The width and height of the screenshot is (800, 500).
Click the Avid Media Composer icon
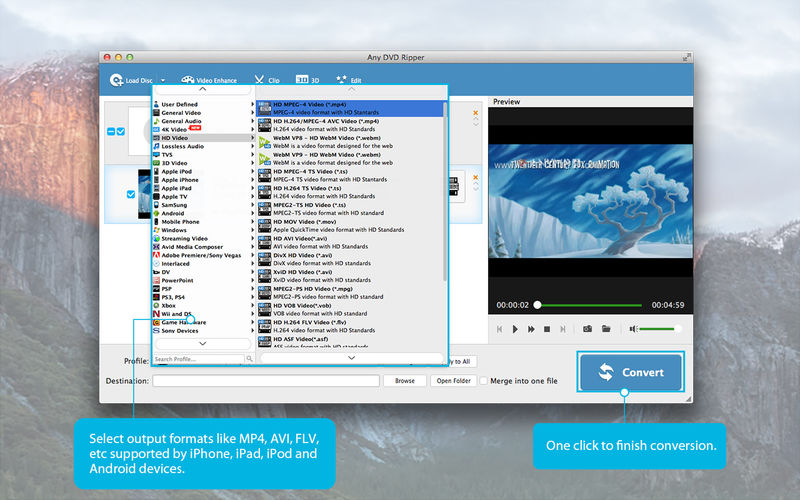coord(157,246)
